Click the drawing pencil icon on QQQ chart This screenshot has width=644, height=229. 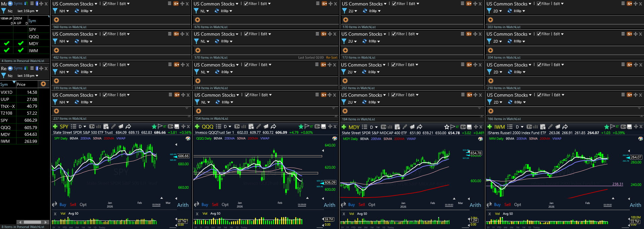click(258, 126)
